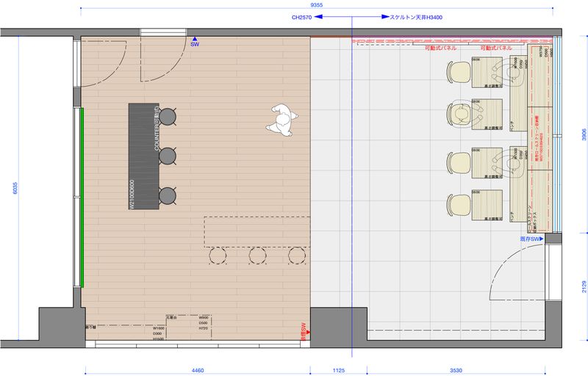Screen dimensions: 588x376
Task: Click the blue SW triangle marker at top wall
Action: coord(195,40)
